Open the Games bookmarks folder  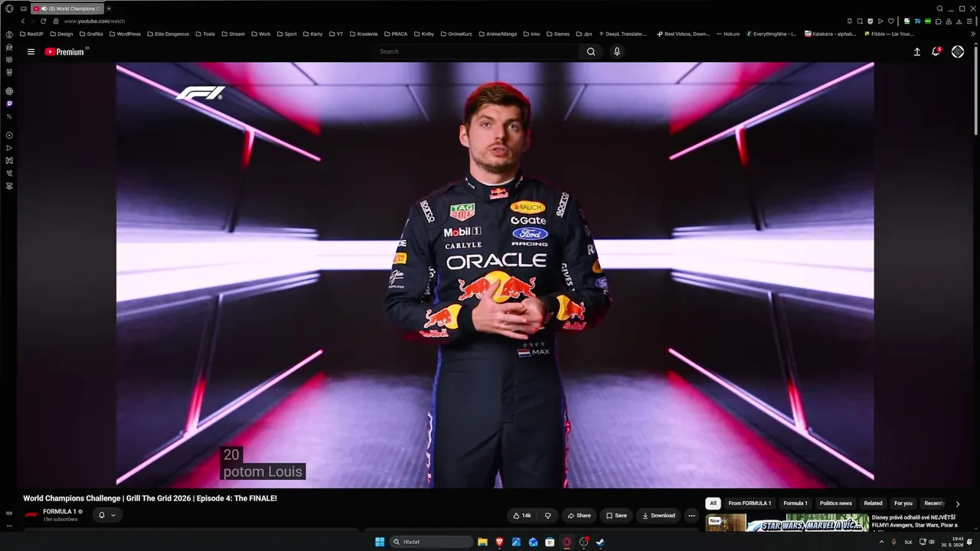(x=557, y=34)
